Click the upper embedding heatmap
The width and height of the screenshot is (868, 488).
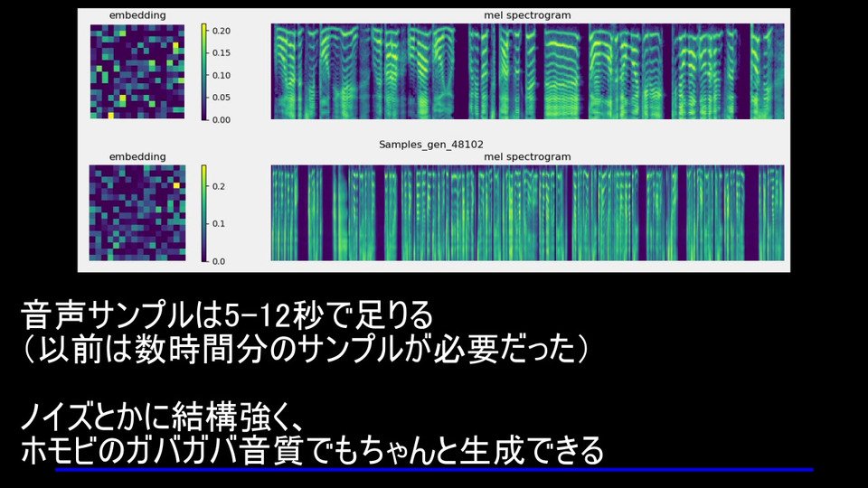pos(137,71)
